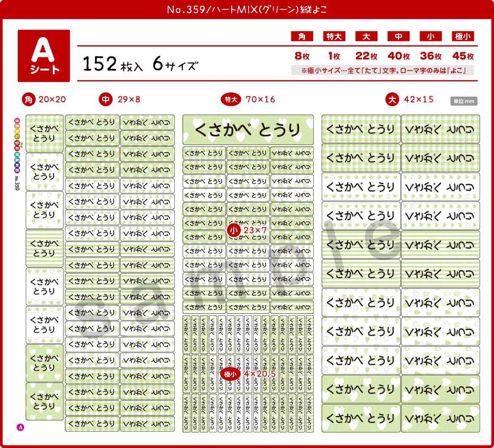Click the round 小 badge beside 23×7
The width and height of the screenshot is (494, 448).
[x=233, y=231]
